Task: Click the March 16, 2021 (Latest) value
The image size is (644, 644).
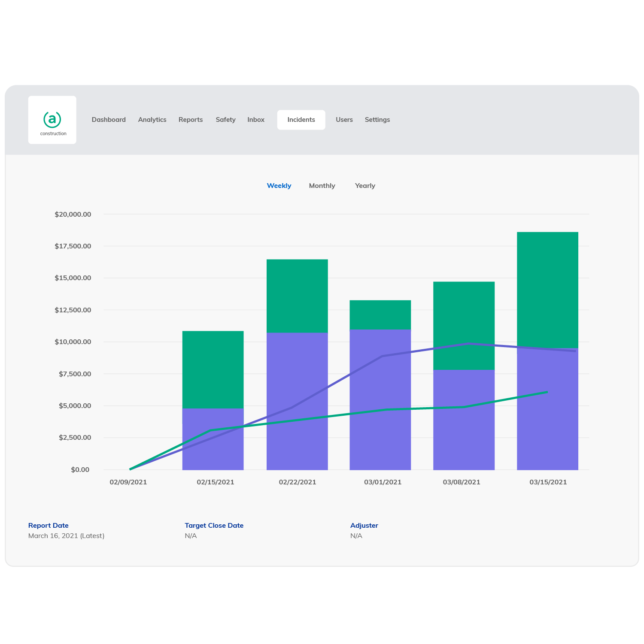Action: click(67, 536)
